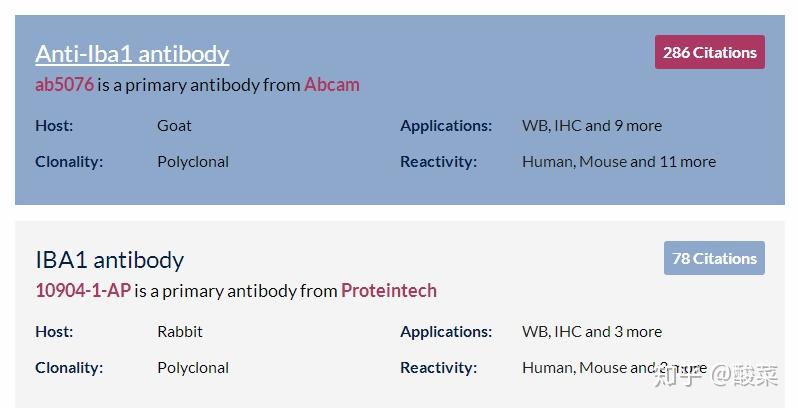Click Polyclonal clonality in the Proteintech card
798x408 pixels.
click(193, 368)
